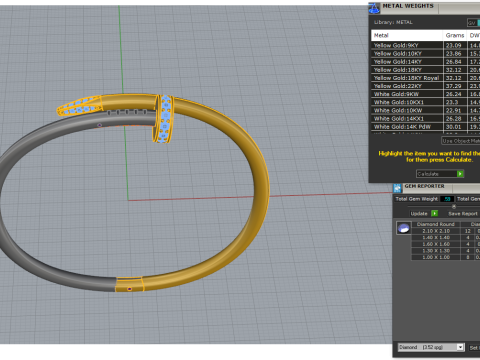Click the green Calculate arrow icon
This screenshot has height=360, width=480.
(460, 174)
